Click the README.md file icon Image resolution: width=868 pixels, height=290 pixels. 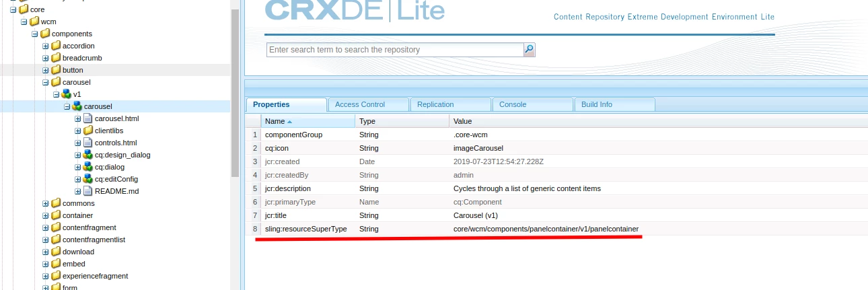pos(88,191)
